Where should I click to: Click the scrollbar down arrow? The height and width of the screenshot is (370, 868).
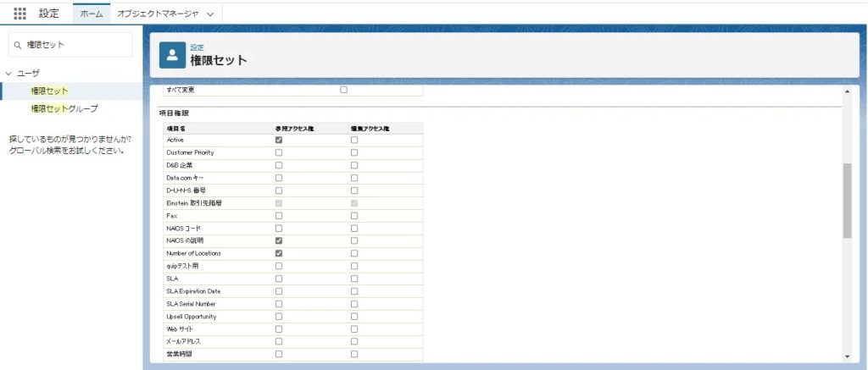(847, 356)
